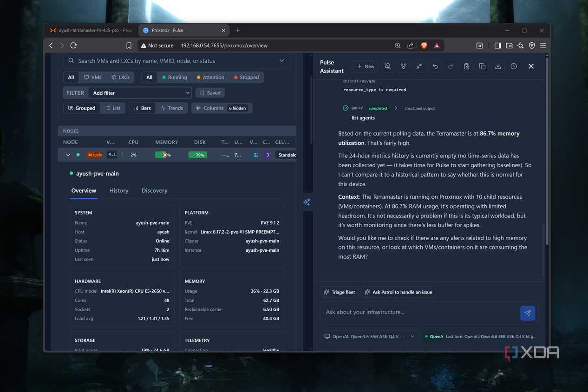Select the All status filter
Viewport: 588px width, 392px height.
pos(149,77)
